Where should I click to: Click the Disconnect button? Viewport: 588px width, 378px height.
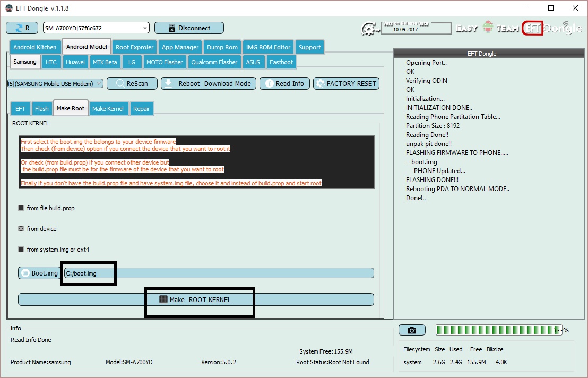pos(189,28)
